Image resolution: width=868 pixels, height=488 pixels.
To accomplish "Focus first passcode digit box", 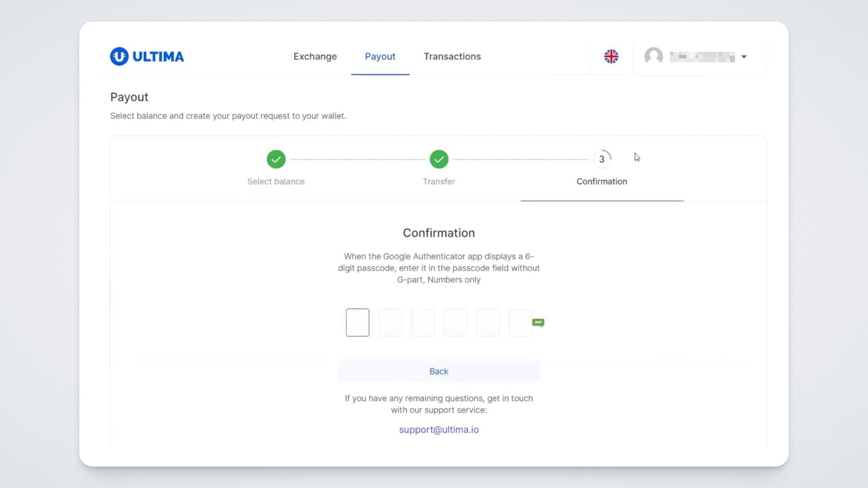I will [x=357, y=323].
